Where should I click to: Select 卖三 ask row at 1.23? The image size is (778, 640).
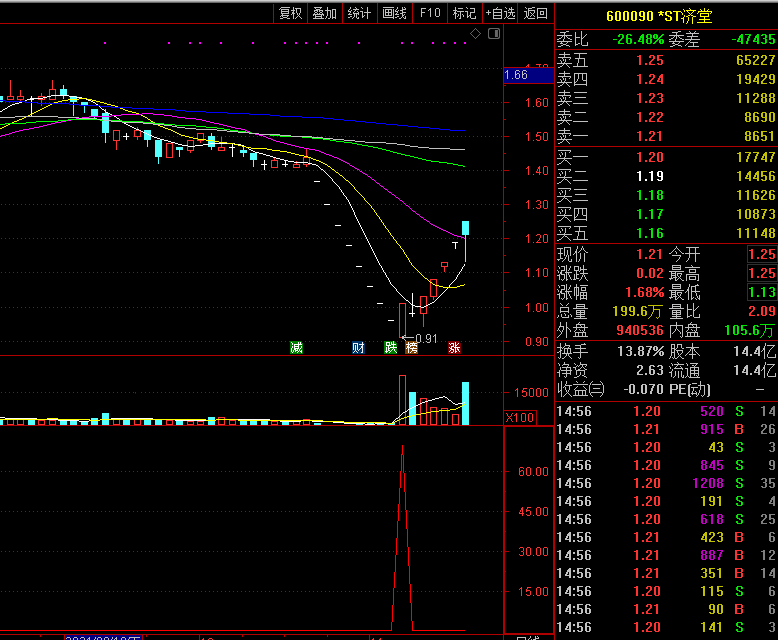click(666, 98)
